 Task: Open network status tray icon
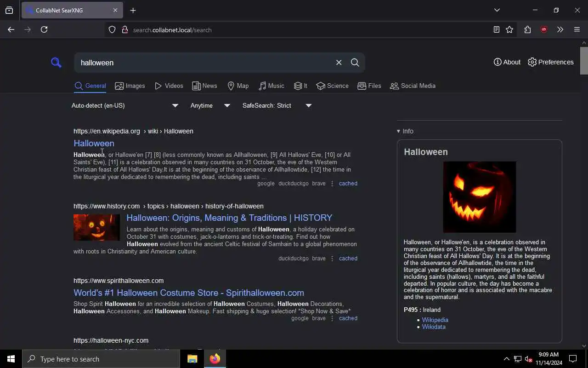tap(518, 359)
